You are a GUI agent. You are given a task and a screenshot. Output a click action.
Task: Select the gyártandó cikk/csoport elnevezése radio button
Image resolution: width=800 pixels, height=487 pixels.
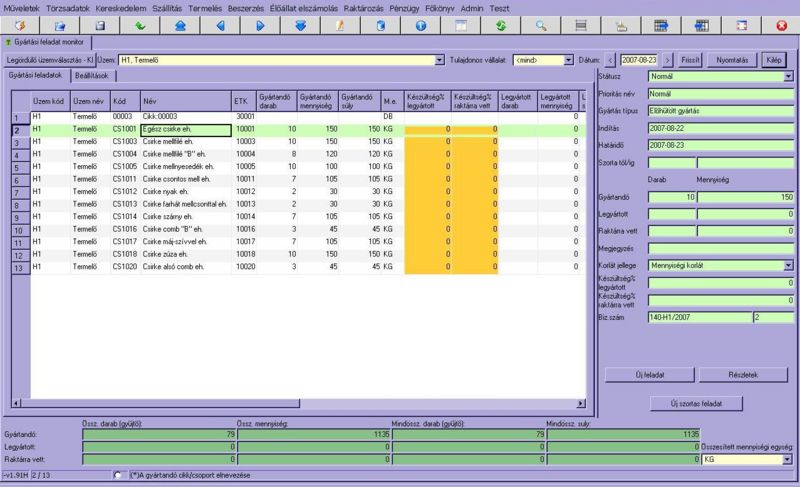click(119, 474)
